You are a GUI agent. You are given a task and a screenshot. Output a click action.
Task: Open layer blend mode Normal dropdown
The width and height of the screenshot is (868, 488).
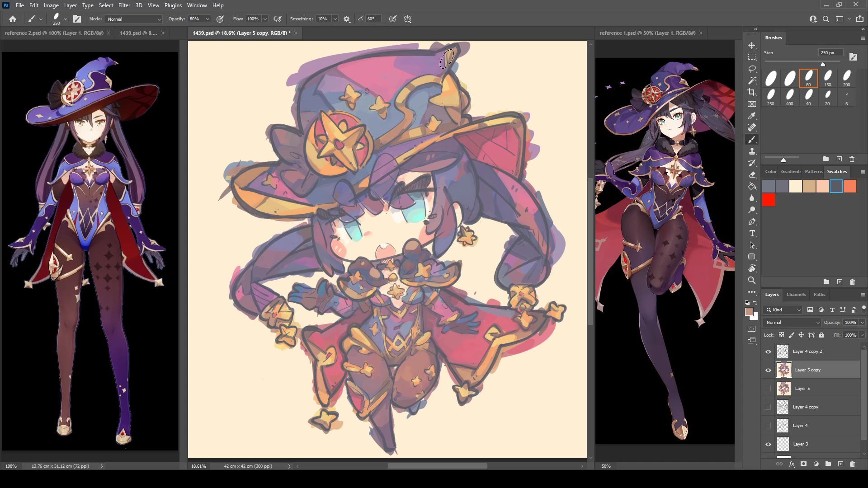coord(792,323)
